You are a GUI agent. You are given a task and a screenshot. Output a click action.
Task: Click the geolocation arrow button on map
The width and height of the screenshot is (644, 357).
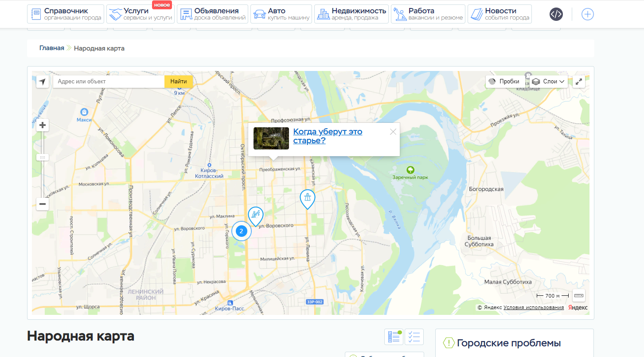[x=43, y=82]
